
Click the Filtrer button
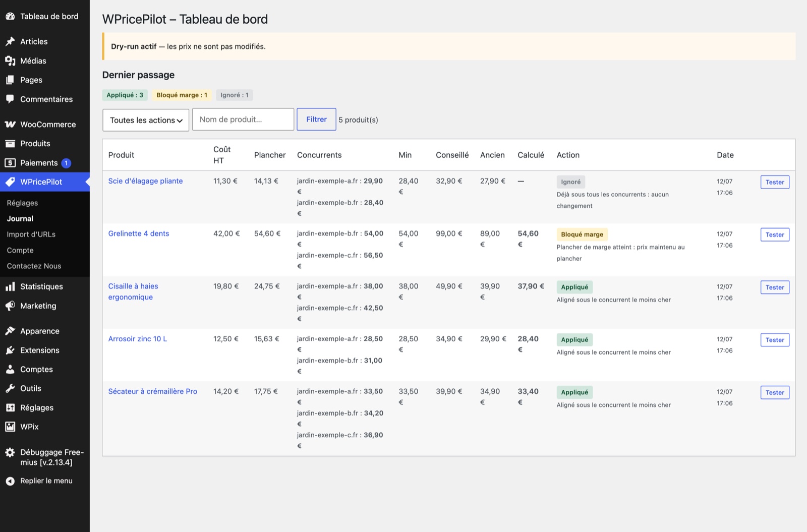[316, 120]
